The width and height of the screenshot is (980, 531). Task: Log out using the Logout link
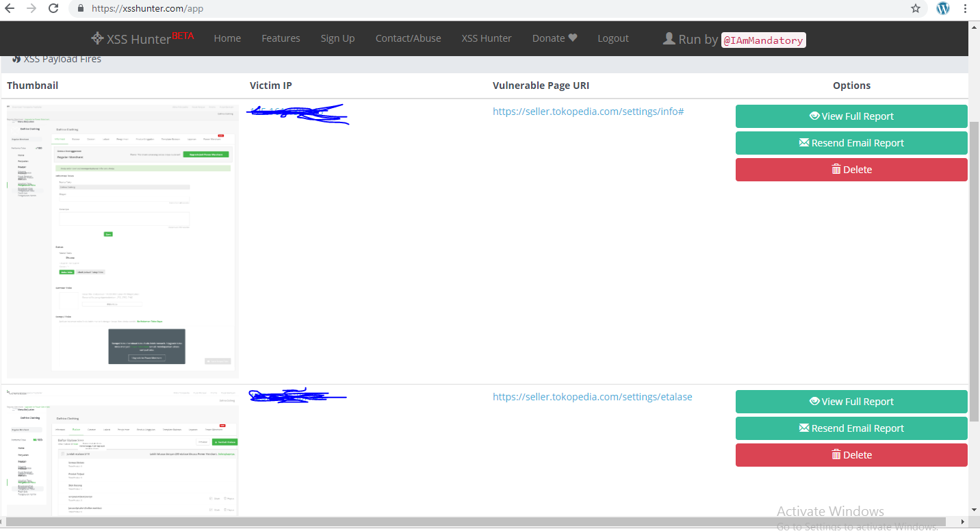click(x=612, y=38)
